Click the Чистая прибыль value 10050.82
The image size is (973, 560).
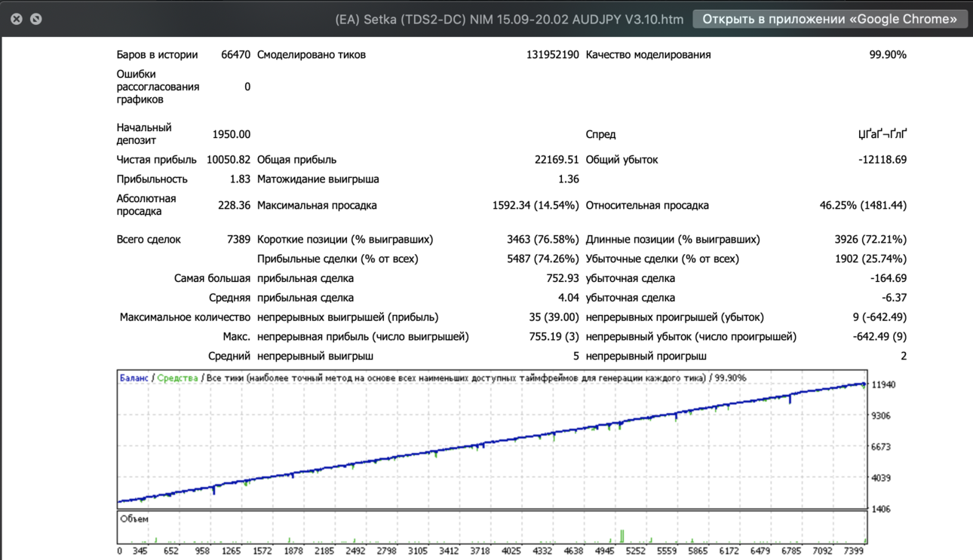click(229, 160)
